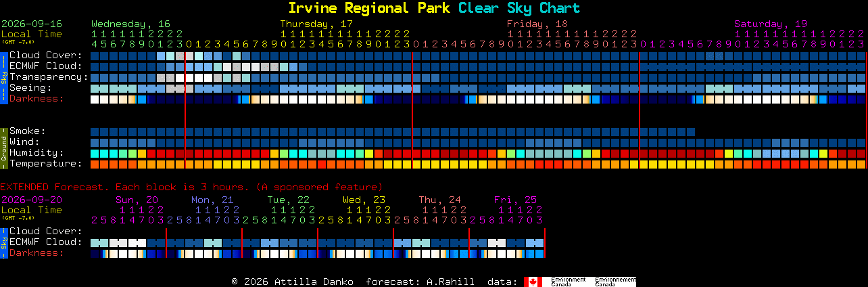Image resolution: width=868 pixels, height=287 pixels.
Task: Click the red EXTENDED Forecast sponsored feature text
Action: click(191, 187)
